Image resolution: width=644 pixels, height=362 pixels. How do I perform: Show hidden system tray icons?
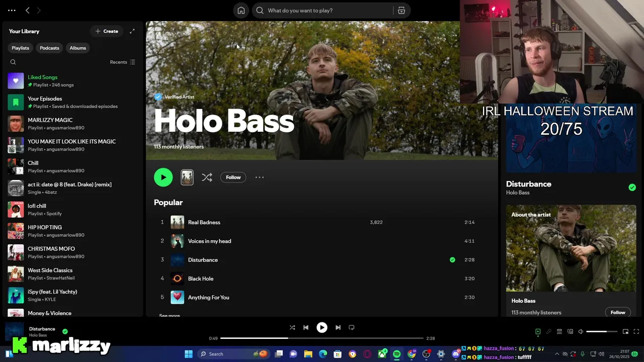[556, 354]
